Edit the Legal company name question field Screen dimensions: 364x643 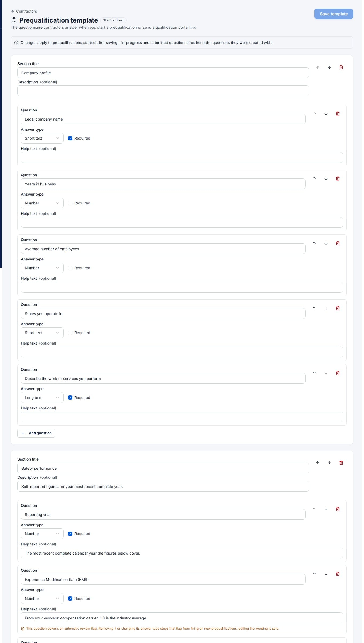163,119
